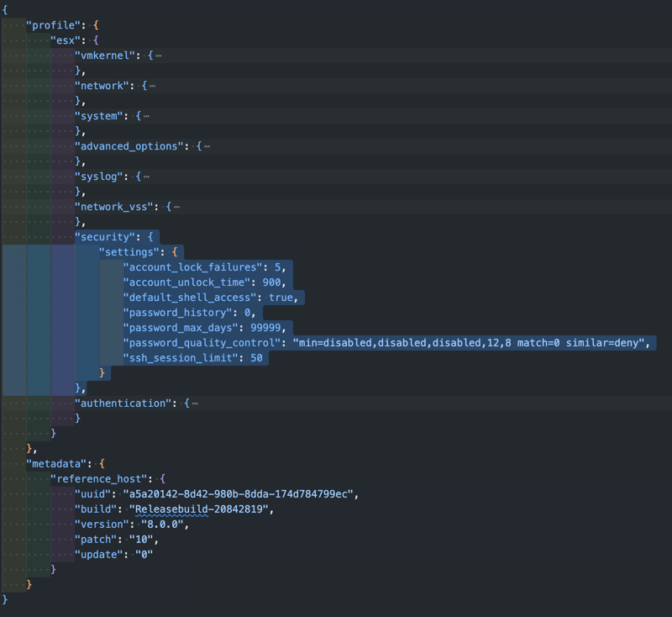Click the value true
This screenshot has width=672, height=617.
(x=281, y=298)
